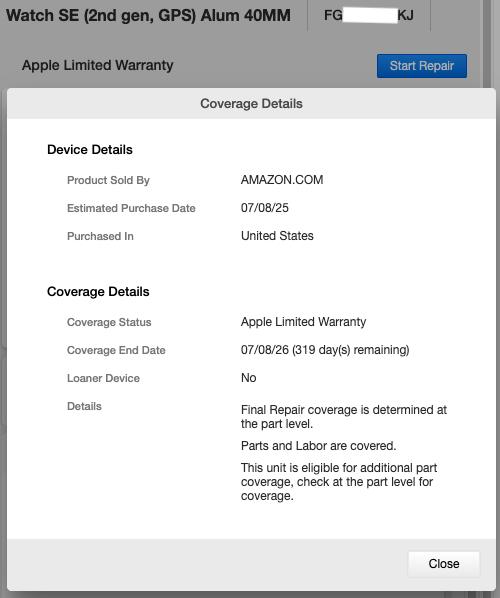The width and height of the screenshot is (500, 598).
Task: Select the United States value
Action: [x=277, y=236]
